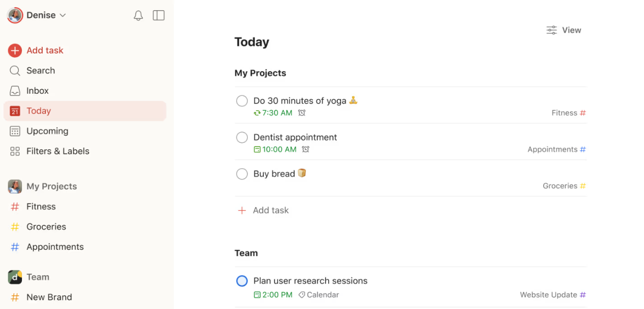Screen dimensions: 644x309
Task: Collapse the Team sidebar section
Action: coord(38,277)
